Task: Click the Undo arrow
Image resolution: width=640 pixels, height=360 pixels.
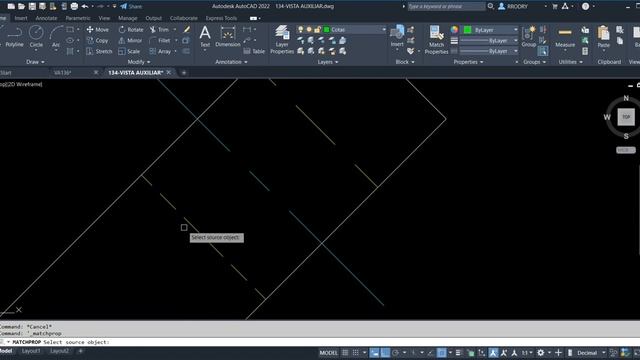Action: pyautogui.click(x=84, y=6)
